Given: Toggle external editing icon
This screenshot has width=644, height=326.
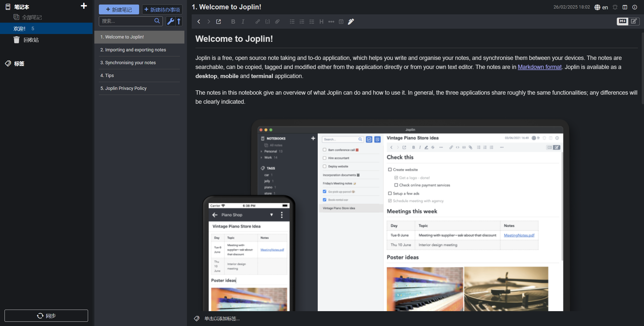Looking at the screenshot, I should point(218,22).
